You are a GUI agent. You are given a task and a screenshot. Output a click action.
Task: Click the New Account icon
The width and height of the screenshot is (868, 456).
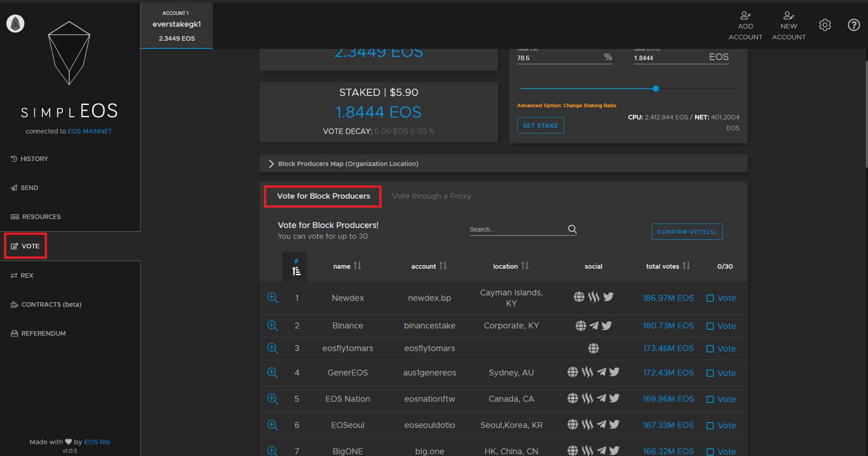click(x=789, y=15)
